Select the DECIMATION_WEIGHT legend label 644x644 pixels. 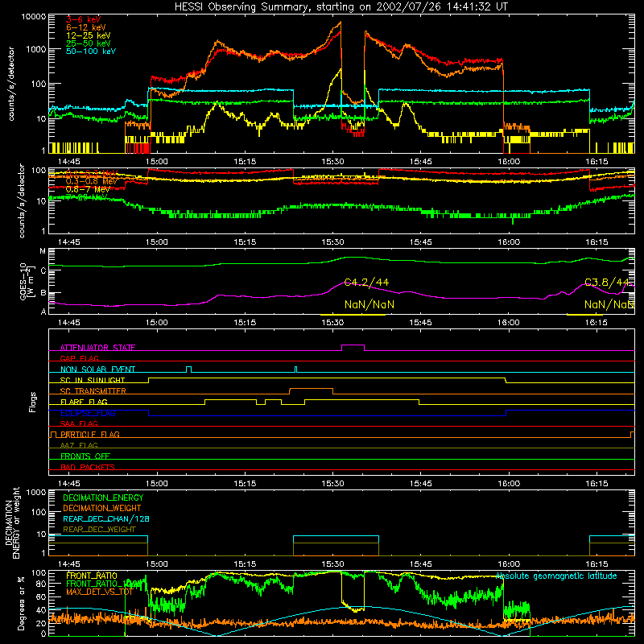click(102, 508)
